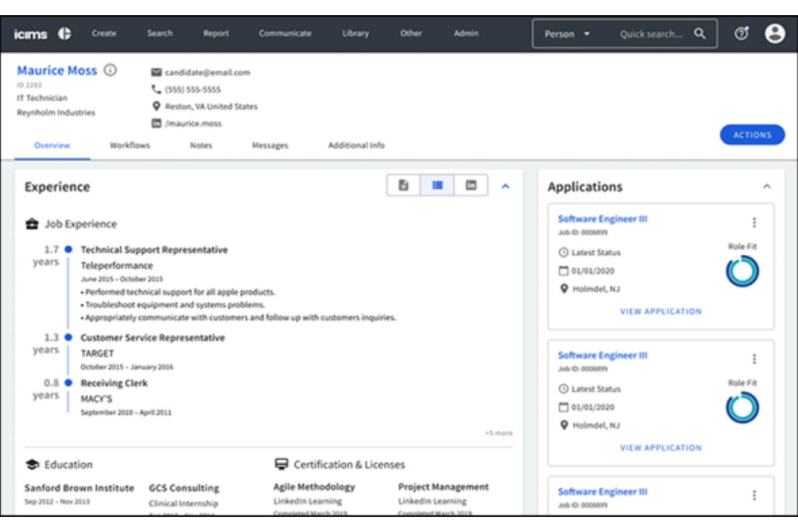
Task: Click the magnifier icon in quick search
Action: [x=699, y=33]
